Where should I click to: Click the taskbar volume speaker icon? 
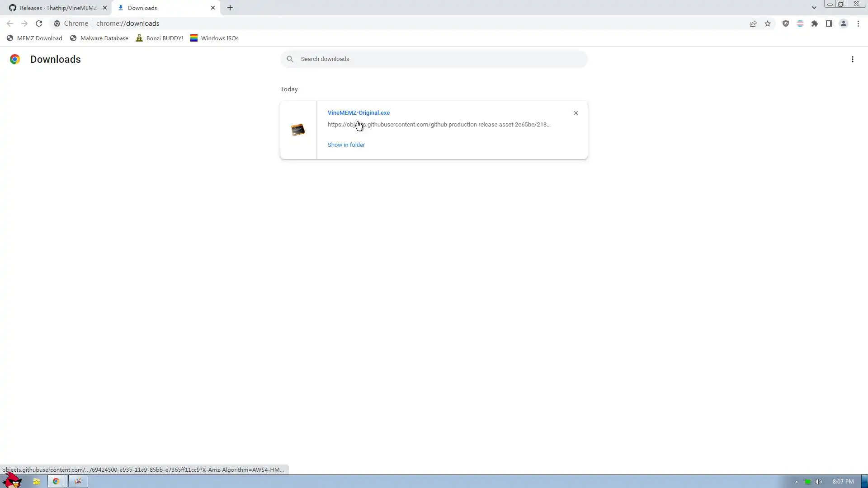pyautogui.click(x=819, y=482)
